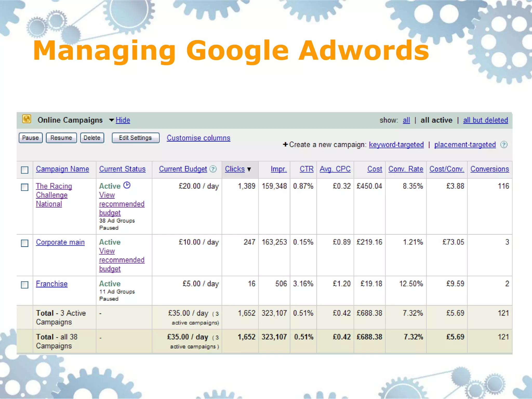Image resolution: width=532 pixels, height=399 pixels.
Task: Sort by Cost/Conv. column
Action: click(447, 169)
